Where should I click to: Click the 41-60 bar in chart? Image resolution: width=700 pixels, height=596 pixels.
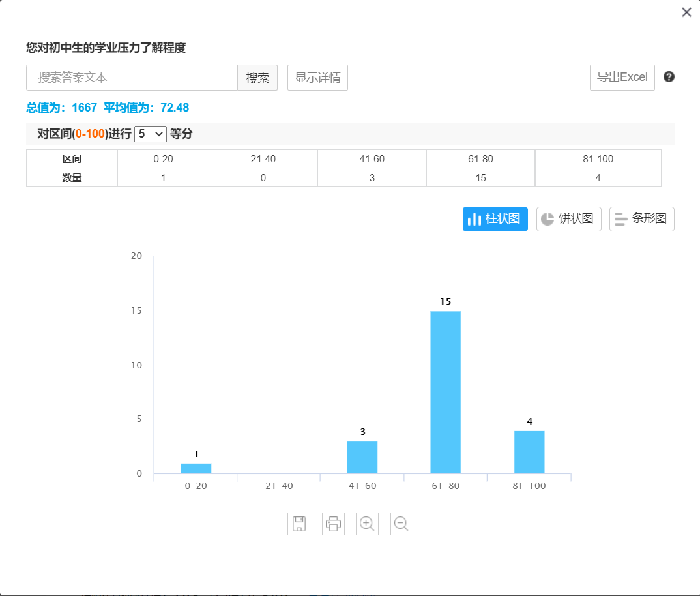[x=362, y=457]
